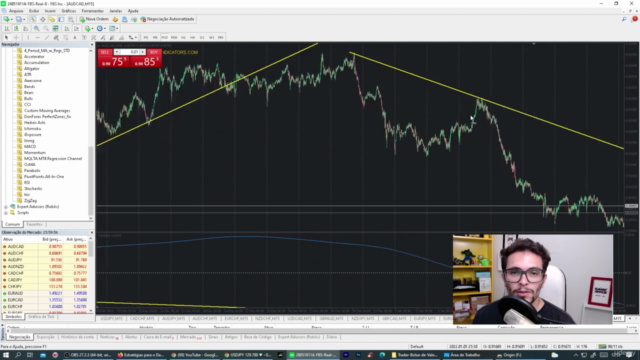
Task: Select the MACD indicator in Navigator
Action: pyautogui.click(x=30, y=147)
